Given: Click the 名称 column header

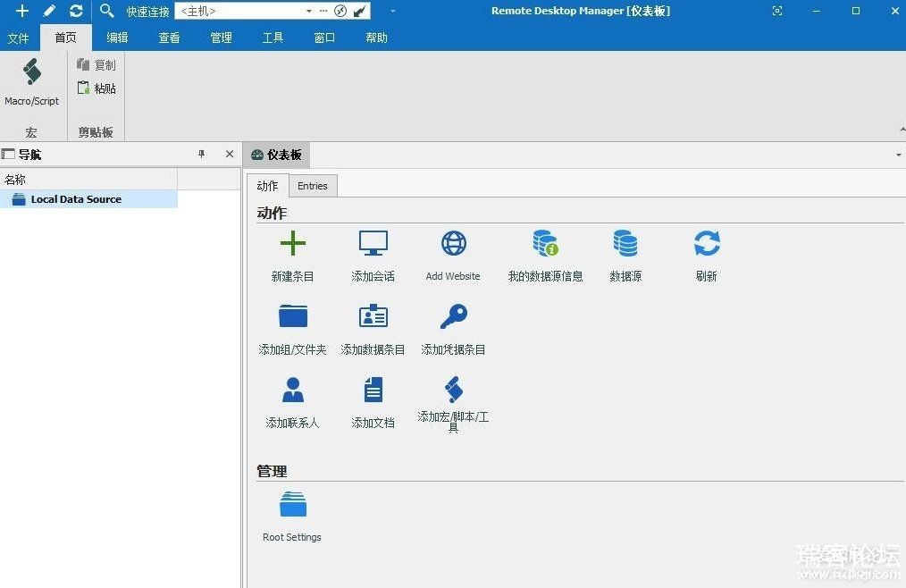Looking at the screenshot, I should (89, 180).
